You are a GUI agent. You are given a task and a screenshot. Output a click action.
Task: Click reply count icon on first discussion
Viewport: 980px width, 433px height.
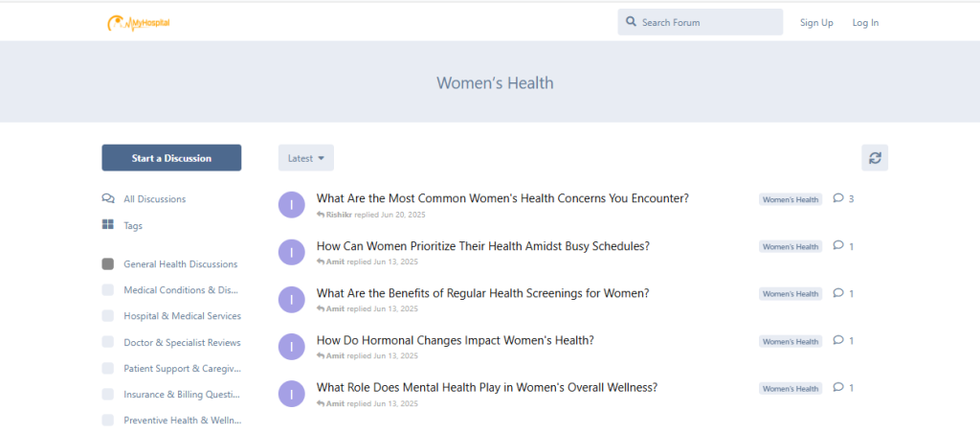pyautogui.click(x=838, y=198)
